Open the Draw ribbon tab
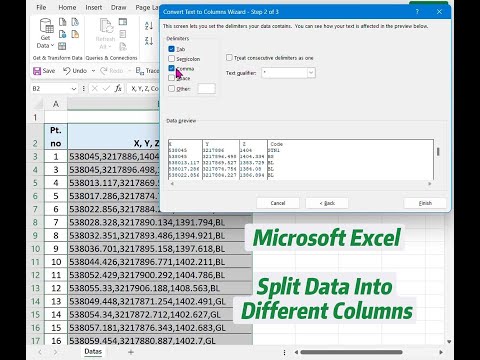This screenshot has width=480, height=360. 119,7
